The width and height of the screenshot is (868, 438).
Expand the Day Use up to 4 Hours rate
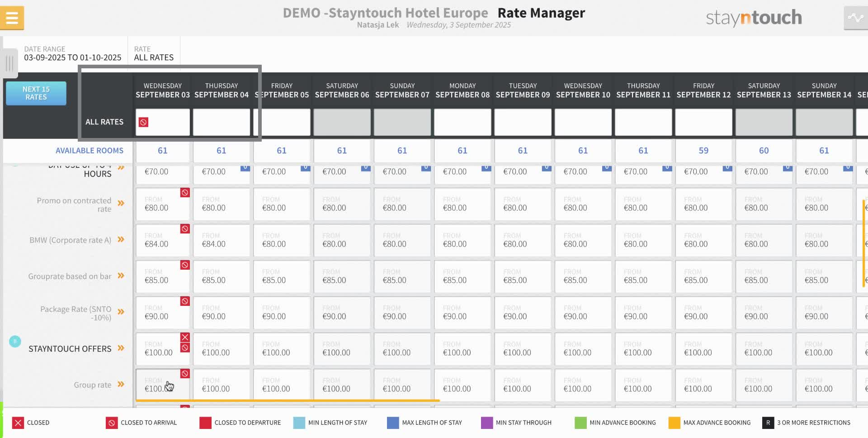click(121, 168)
